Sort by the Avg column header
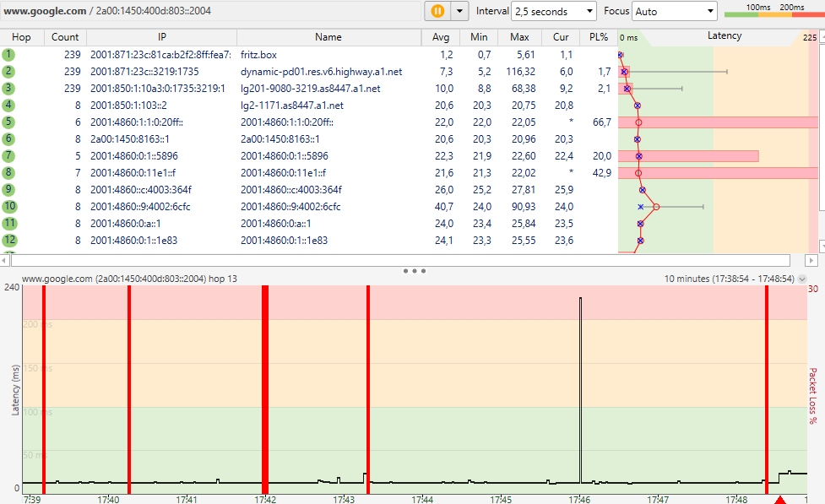Viewport: 825px width, 504px height. 441,37
